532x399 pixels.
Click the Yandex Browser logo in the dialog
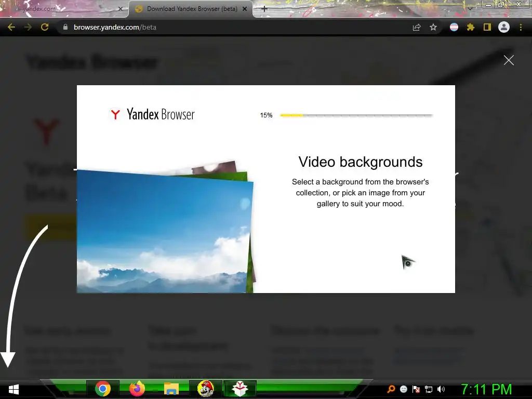coord(152,114)
